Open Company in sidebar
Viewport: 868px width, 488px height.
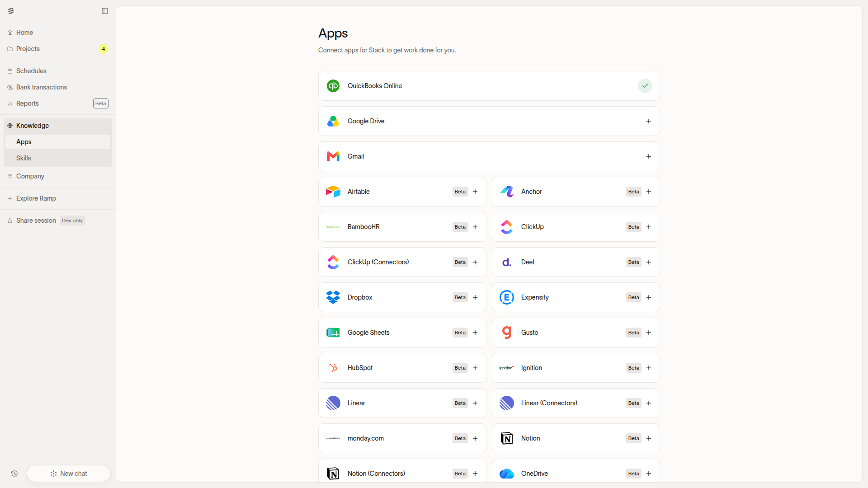(58, 176)
